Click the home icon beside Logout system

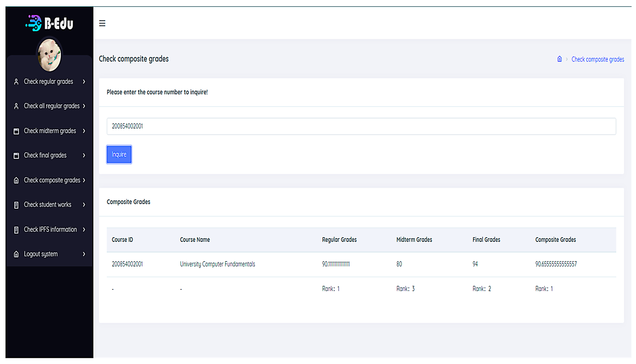tap(16, 254)
